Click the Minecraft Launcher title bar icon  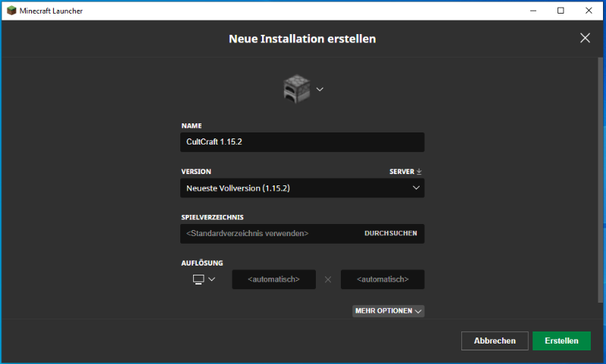click(x=11, y=11)
